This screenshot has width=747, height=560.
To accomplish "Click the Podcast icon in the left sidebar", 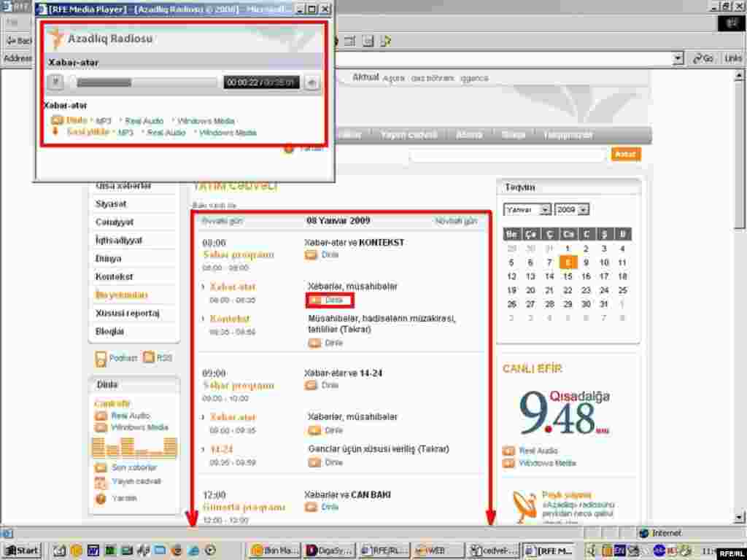I will pos(101,358).
